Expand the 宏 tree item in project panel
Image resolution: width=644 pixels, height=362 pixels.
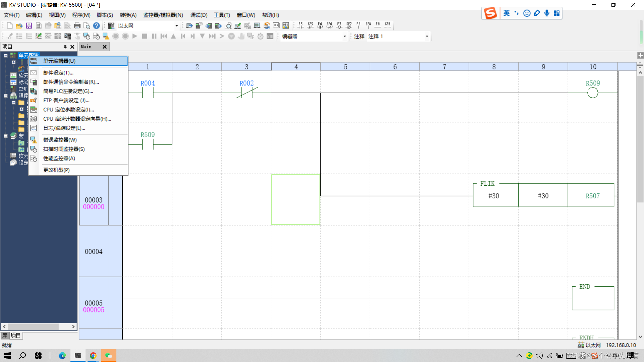(x=5, y=136)
